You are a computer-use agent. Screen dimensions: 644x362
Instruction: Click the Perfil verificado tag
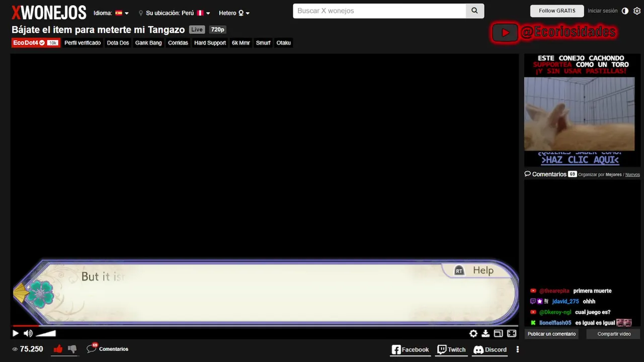click(83, 43)
